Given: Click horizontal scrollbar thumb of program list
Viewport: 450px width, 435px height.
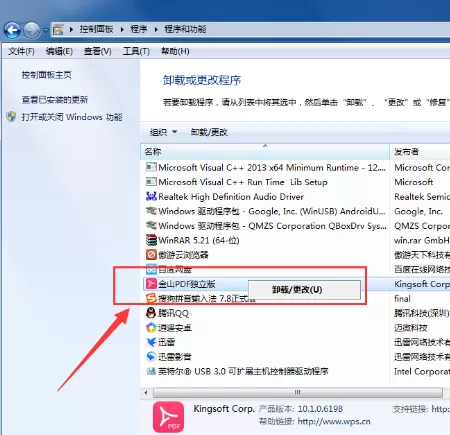Looking at the screenshot, I should point(298,392).
